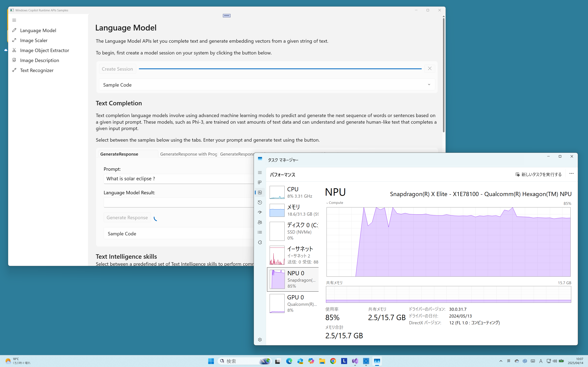The width and height of the screenshot is (588, 367).
Task: Switch to GenerateResponse with Progress tab
Action: 188,154
